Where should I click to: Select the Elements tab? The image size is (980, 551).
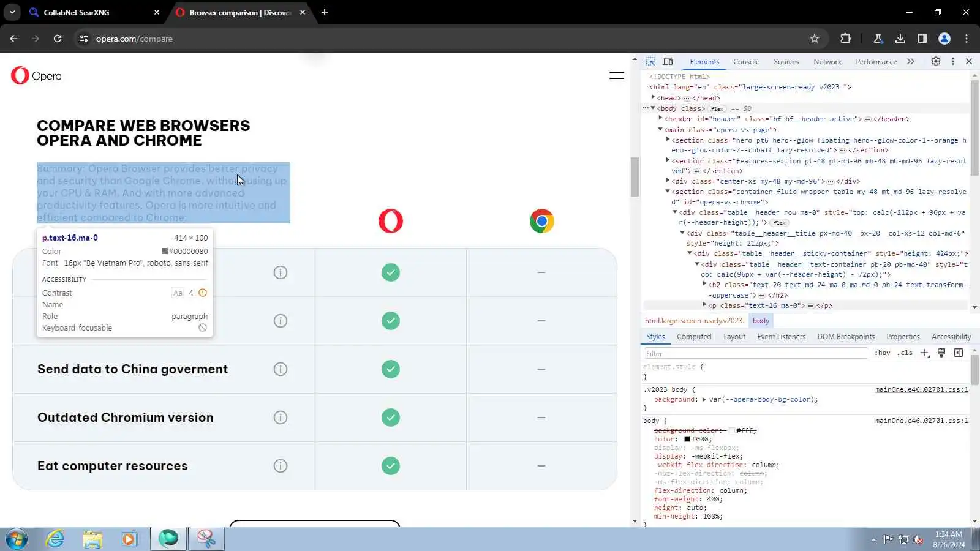(704, 62)
